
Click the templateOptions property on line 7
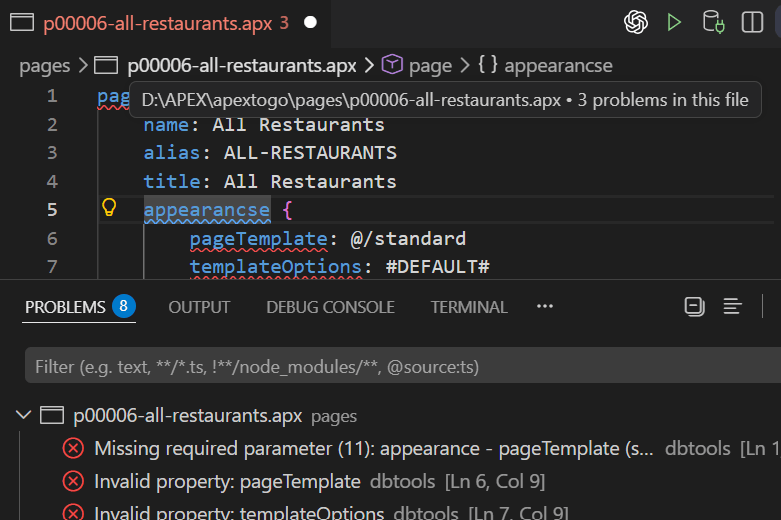click(275, 267)
